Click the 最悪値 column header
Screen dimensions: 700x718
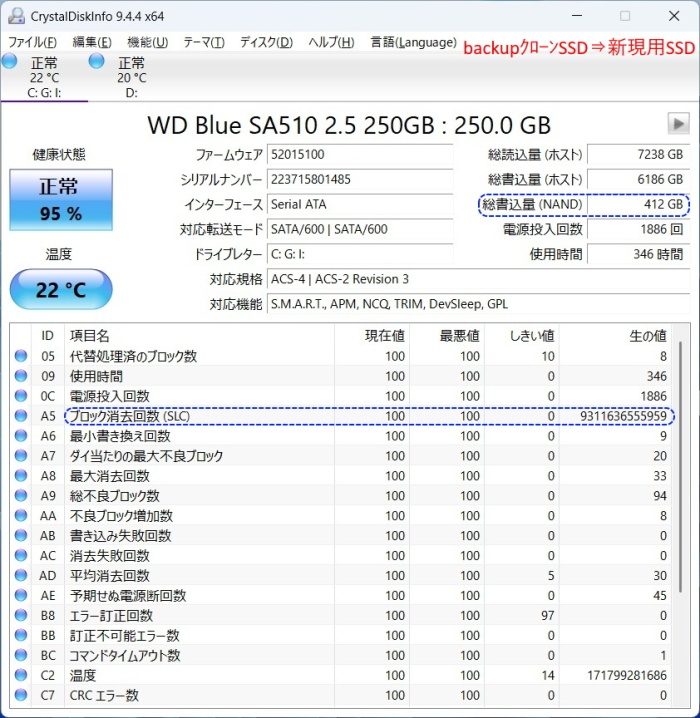(x=447, y=336)
